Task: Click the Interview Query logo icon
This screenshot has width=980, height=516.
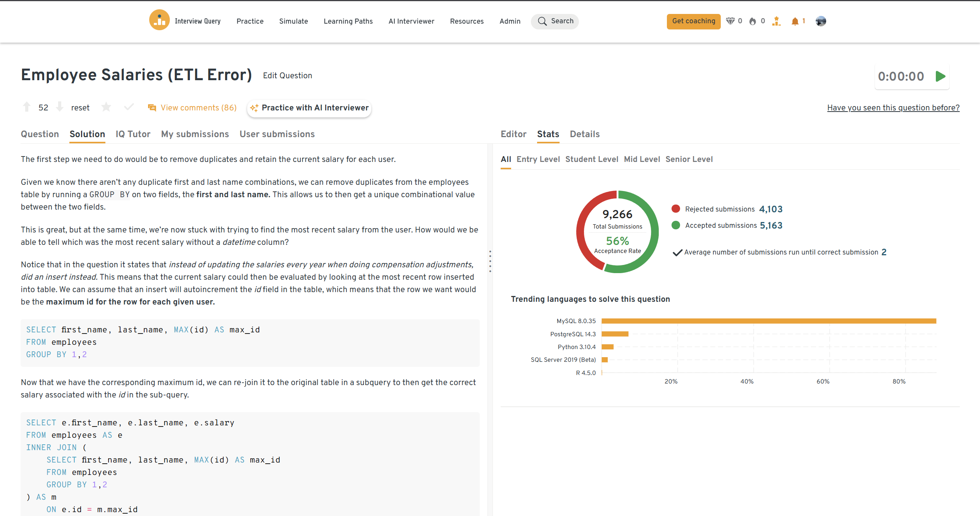Action: click(x=159, y=20)
